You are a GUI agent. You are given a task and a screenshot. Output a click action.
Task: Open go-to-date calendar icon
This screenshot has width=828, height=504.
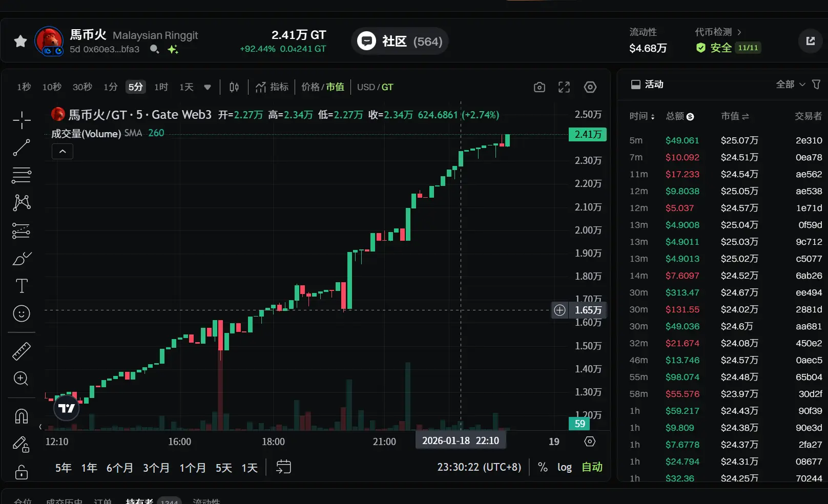coord(283,467)
